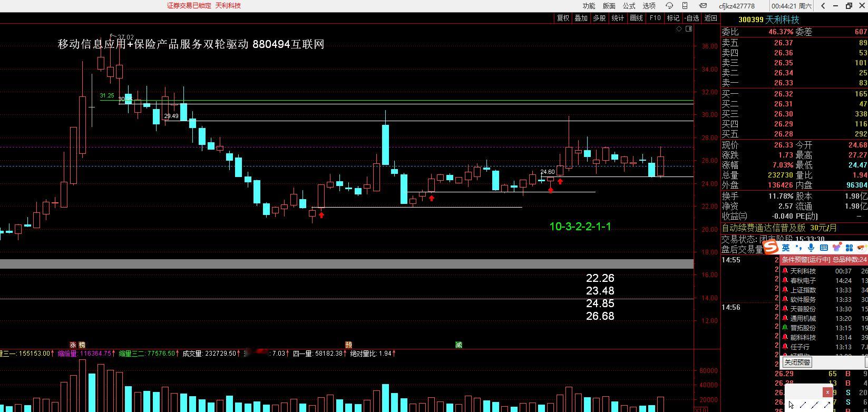Select the first line segment tool in palette
This screenshot has width=868, height=412.
pyautogui.click(x=803, y=405)
